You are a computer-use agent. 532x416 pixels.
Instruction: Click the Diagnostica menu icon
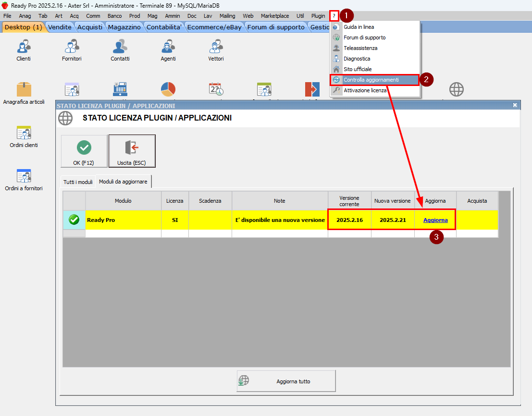point(336,59)
